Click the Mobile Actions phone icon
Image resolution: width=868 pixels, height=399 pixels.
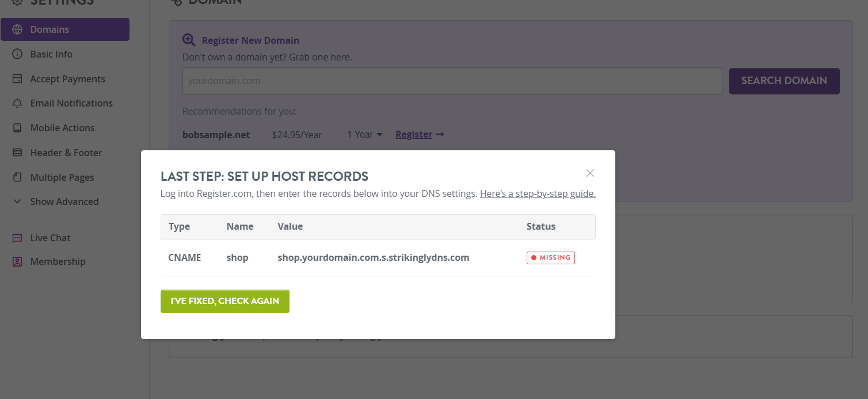pyautogui.click(x=17, y=128)
